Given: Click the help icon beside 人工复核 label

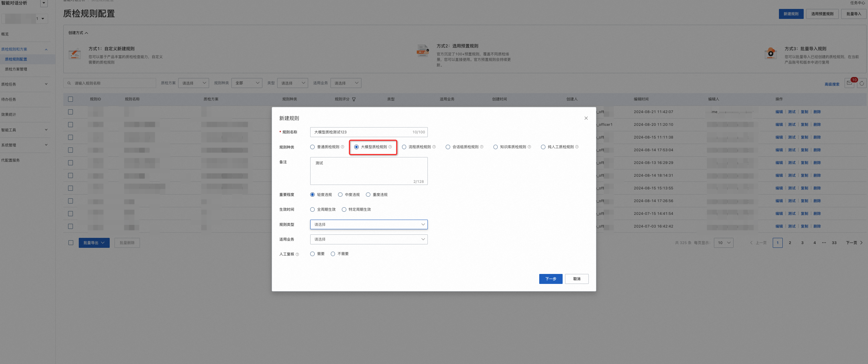Looking at the screenshot, I should [x=297, y=254].
